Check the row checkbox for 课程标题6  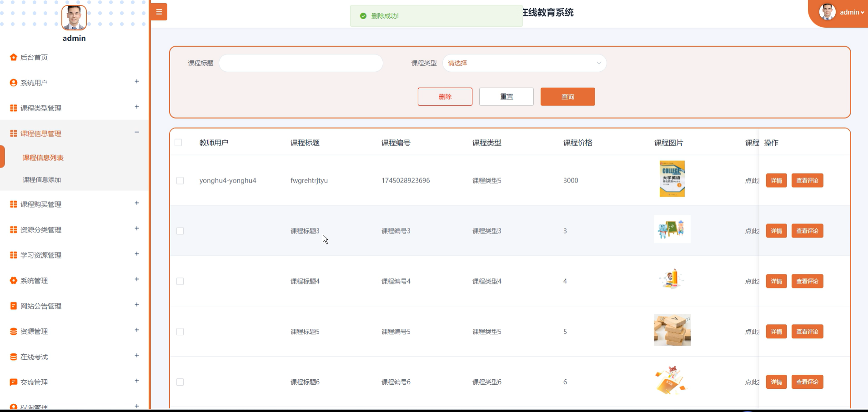click(180, 382)
